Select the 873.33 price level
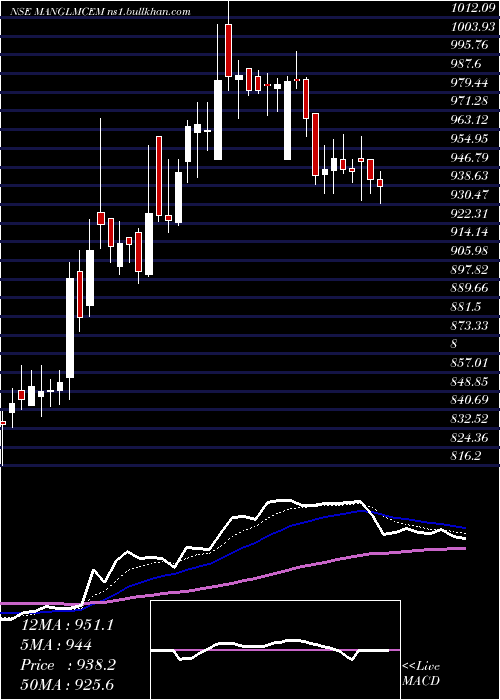This screenshot has width=500, height=700. pos(471,326)
